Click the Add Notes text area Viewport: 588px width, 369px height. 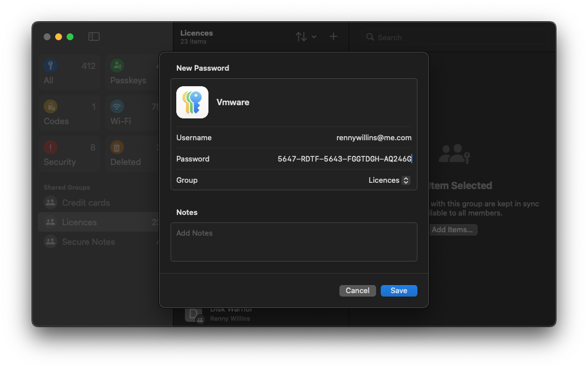click(x=294, y=242)
